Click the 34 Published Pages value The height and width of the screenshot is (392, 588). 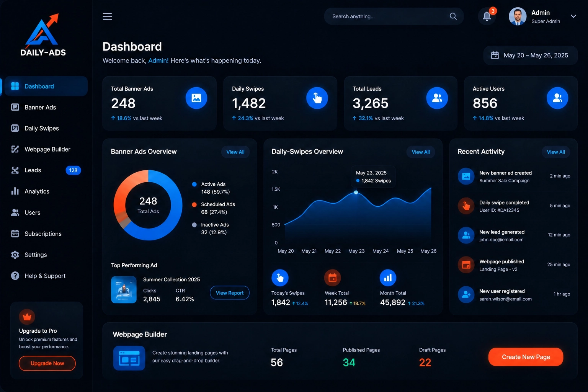tap(349, 363)
